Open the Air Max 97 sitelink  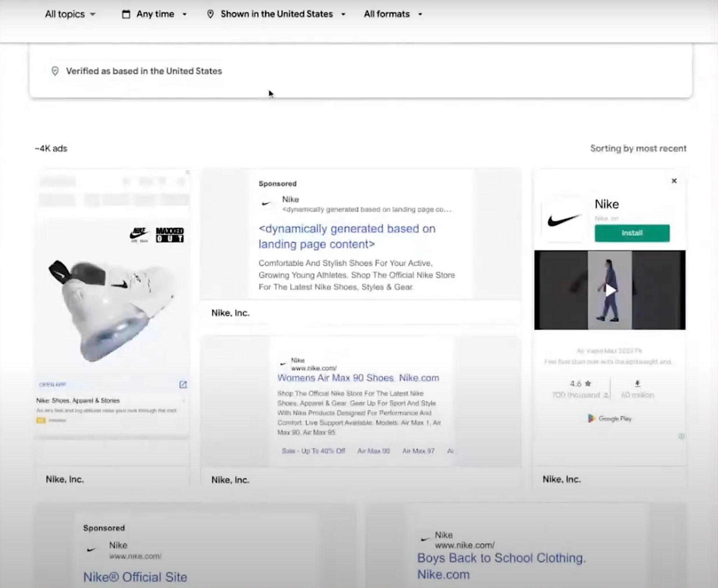pyautogui.click(x=418, y=451)
